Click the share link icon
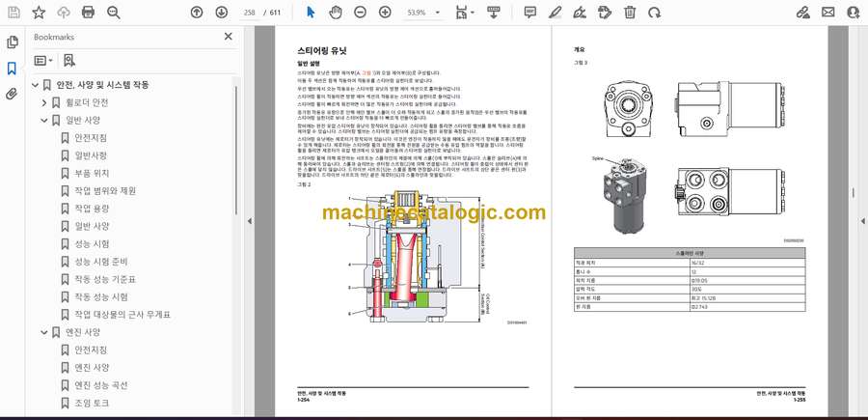This screenshot has width=868, height=420. pyautogui.click(x=803, y=13)
